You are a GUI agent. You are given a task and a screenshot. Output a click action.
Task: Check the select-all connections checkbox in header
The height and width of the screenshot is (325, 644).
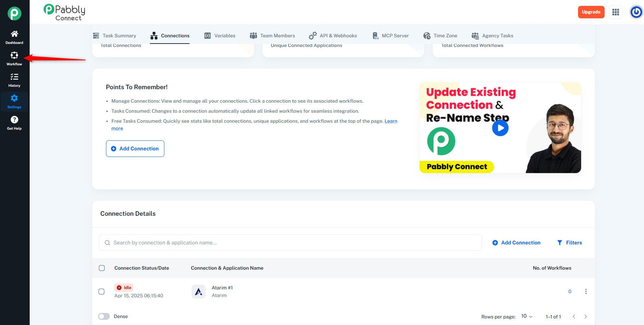[x=102, y=268]
